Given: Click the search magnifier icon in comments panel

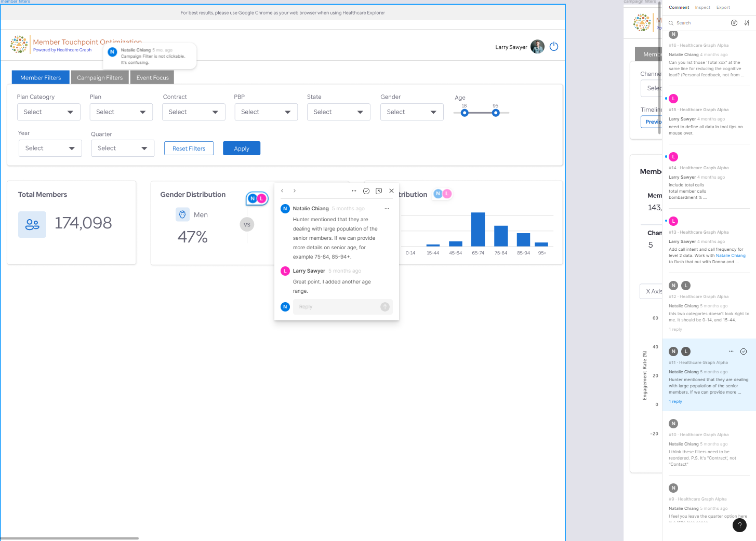Looking at the screenshot, I should click(671, 23).
